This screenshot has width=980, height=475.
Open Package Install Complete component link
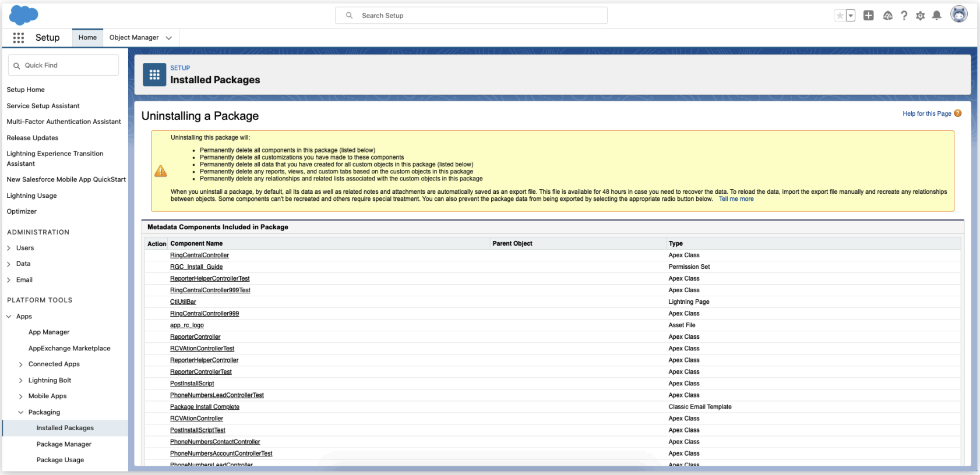coord(205,407)
